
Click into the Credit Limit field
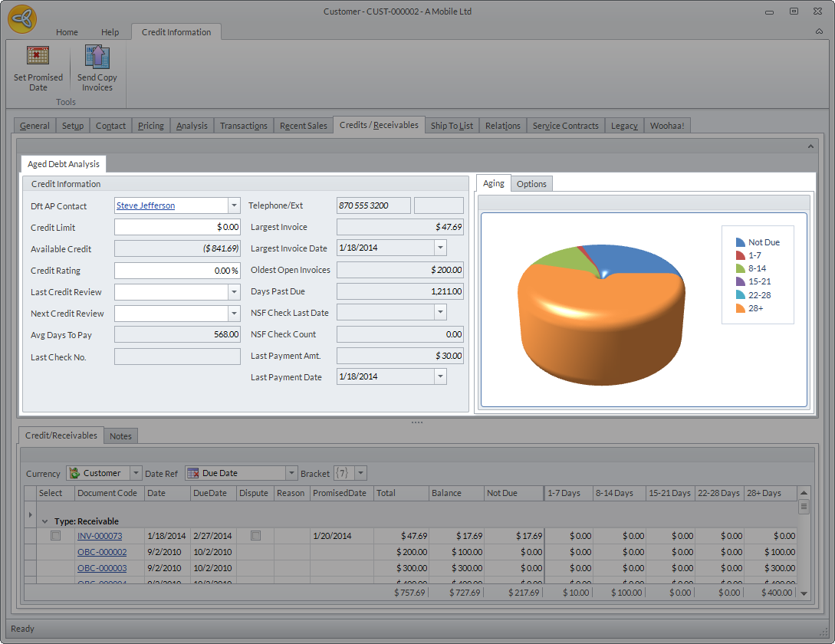(x=177, y=227)
